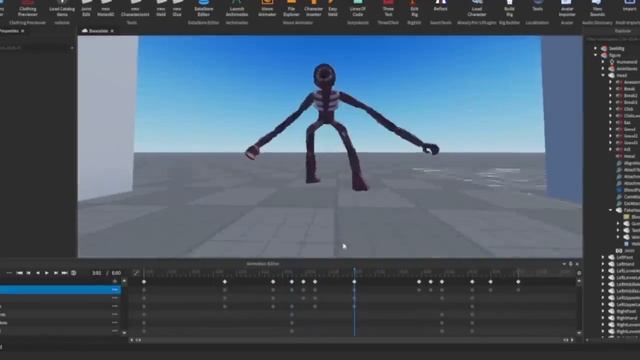Collapse the Head part in Explorer

(x=603, y=76)
